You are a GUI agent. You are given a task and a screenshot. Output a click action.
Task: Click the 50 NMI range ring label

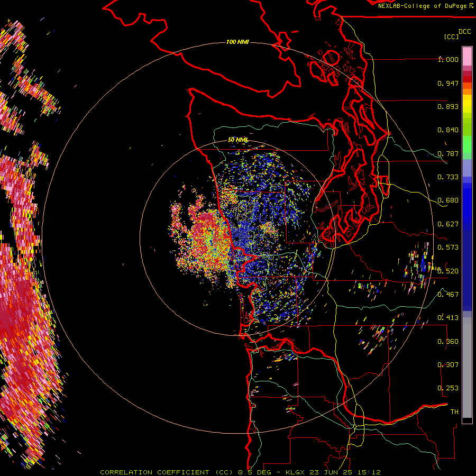click(x=238, y=140)
